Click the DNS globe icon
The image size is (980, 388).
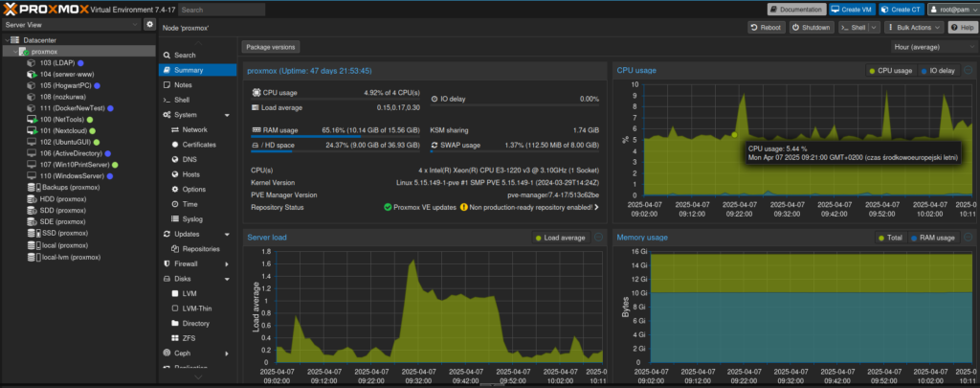(x=175, y=160)
